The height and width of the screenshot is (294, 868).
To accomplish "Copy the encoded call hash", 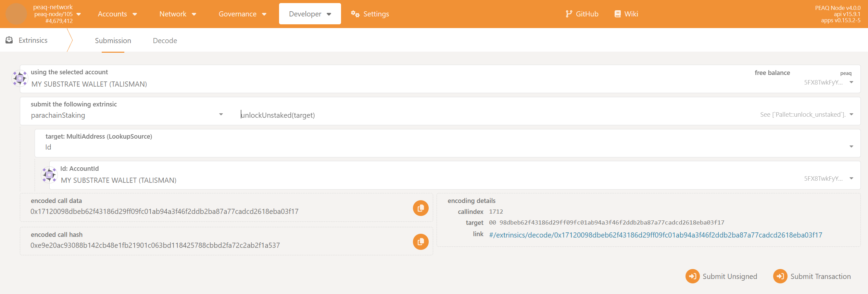I will (x=420, y=242).
